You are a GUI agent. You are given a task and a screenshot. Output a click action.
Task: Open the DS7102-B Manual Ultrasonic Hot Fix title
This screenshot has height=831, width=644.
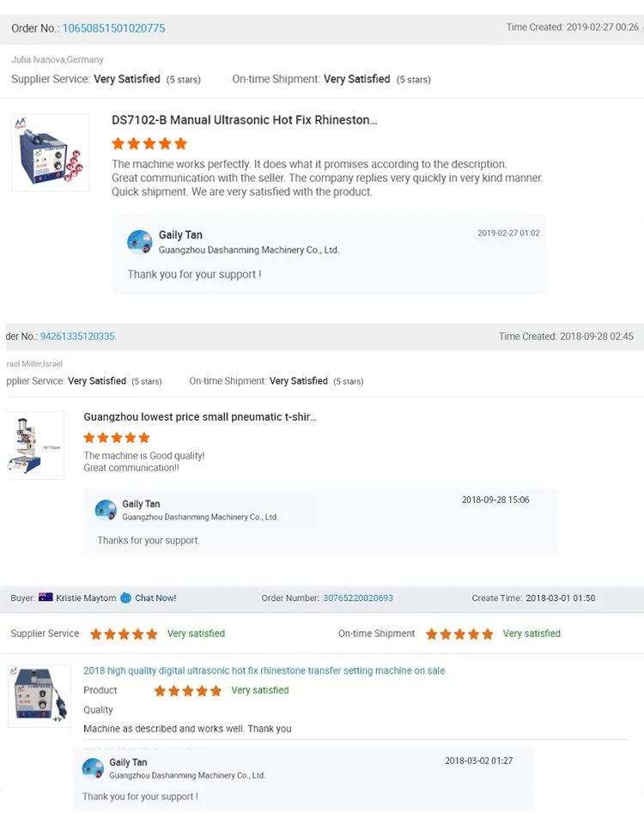245,120
